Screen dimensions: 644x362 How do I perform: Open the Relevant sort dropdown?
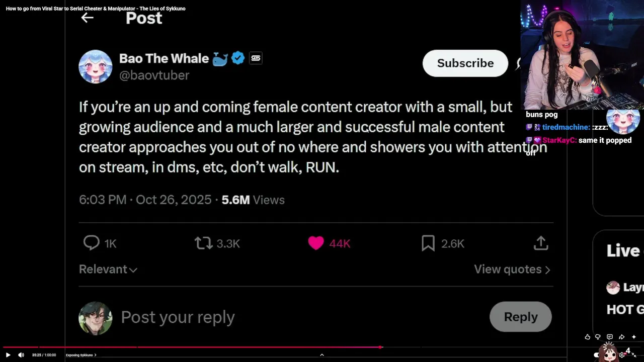point(108,269)
